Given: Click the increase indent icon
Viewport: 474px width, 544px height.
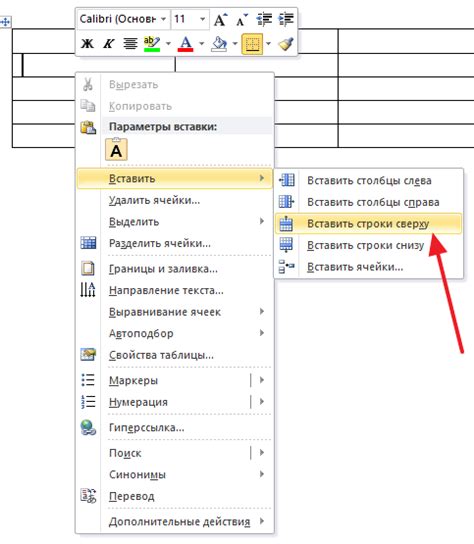Looking at the screenshot, I should [x=286, y=19].
